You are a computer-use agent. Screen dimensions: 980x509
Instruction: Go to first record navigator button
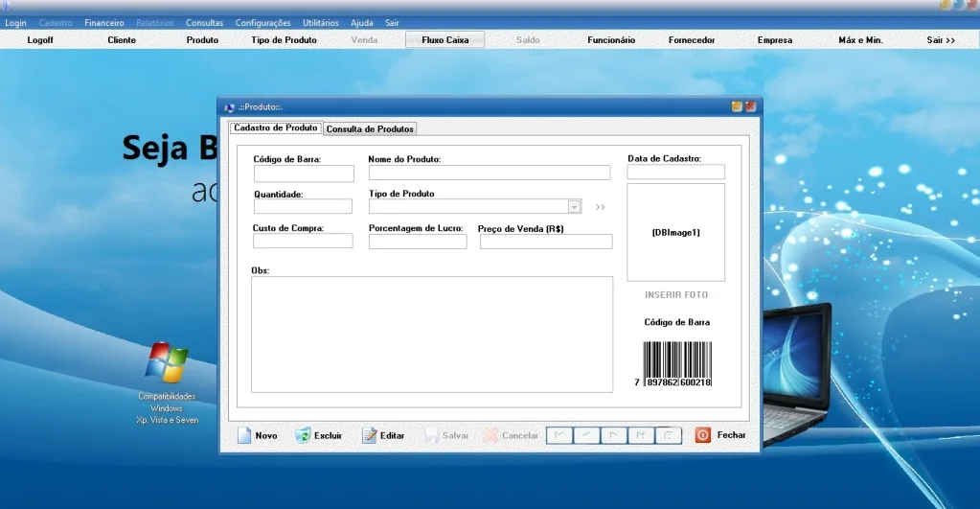pos(559,436)
